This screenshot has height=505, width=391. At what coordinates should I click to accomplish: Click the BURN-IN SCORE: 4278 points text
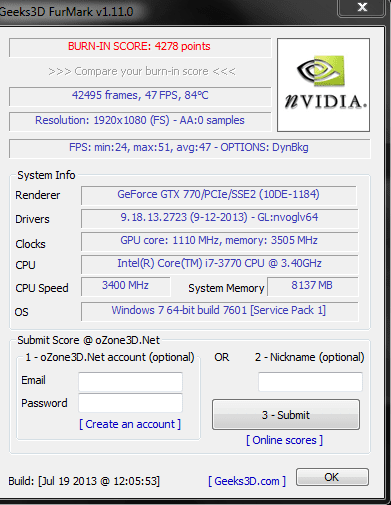pyautogui.click(x=139, y=46)
